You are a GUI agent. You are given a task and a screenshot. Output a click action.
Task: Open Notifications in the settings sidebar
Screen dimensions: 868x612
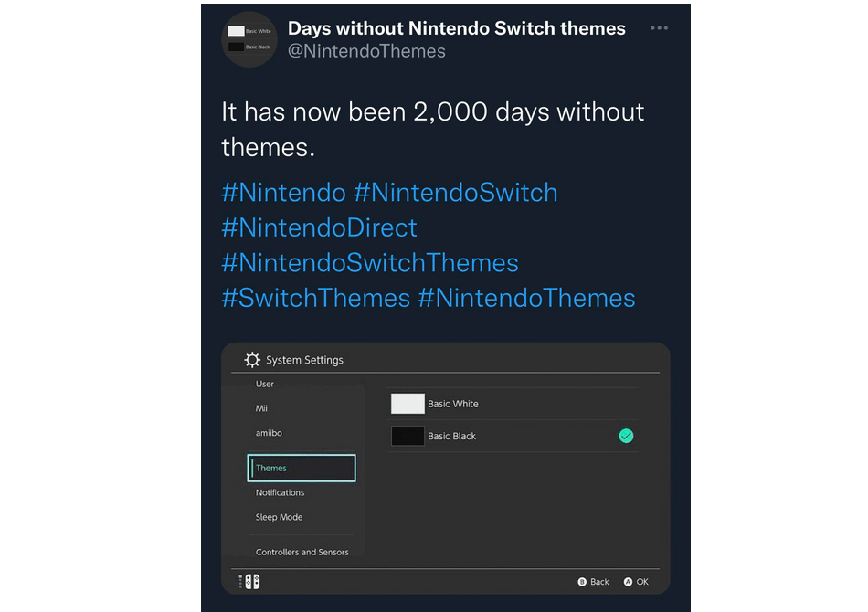point(281,493)
